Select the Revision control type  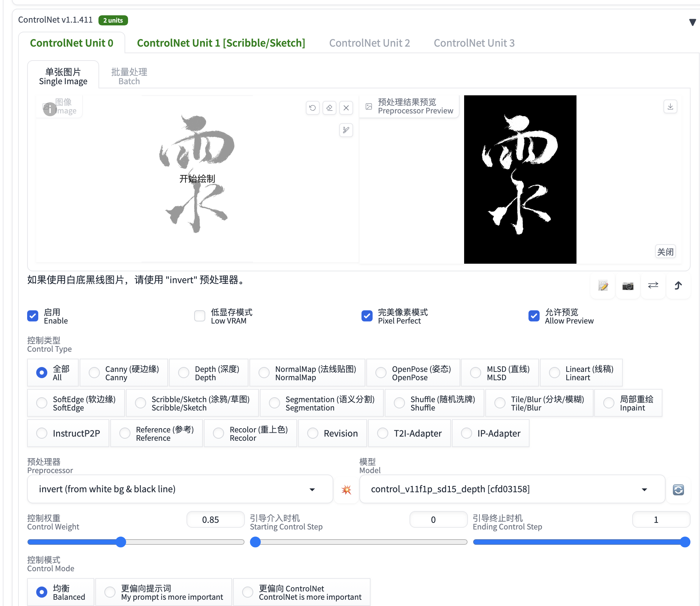click(x=333, y=433)
